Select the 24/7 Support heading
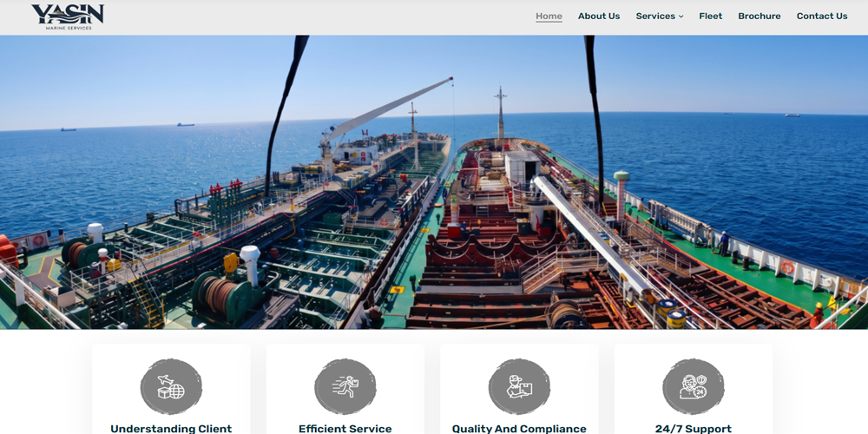Viewport: 868px width, 434px height. [693, 429]
